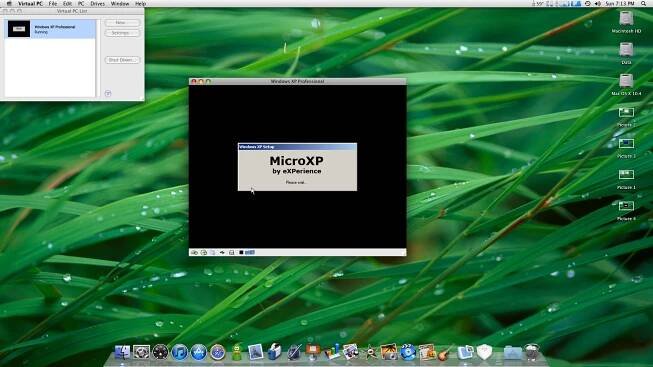Click hard disk status icon in VM window

point(194,252)
